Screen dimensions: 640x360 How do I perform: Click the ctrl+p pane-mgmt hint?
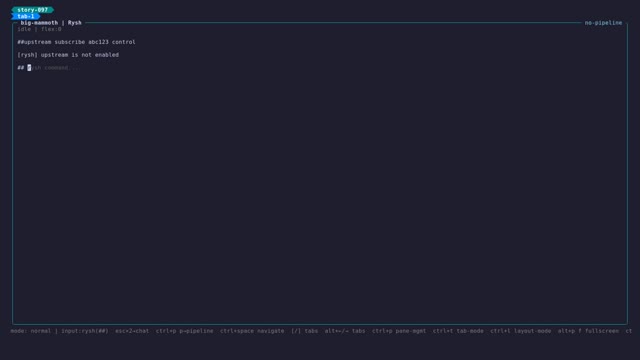[399, 331]
